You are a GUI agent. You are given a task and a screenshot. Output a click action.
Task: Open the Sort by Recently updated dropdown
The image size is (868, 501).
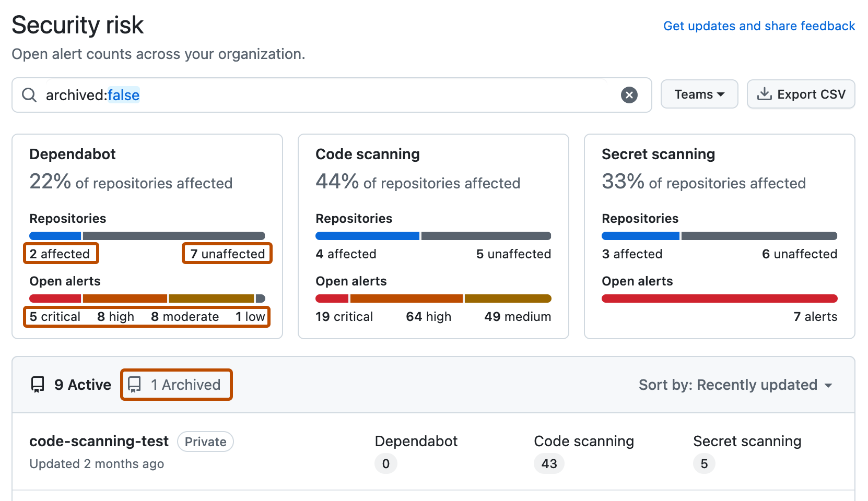(x=735, y=385)
